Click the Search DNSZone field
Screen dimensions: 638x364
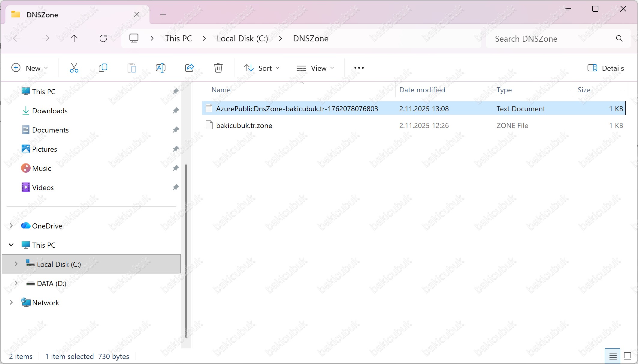[x=552, y=39]
